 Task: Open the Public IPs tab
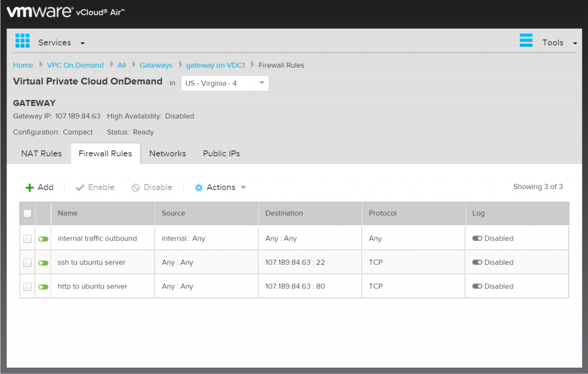221,153
